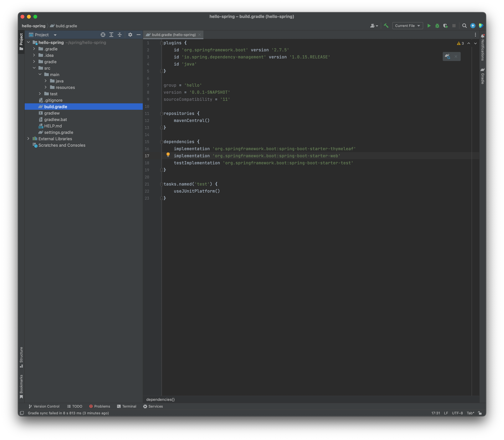The width and height of the screenshot is (504, 440).
Task: Hide the Project panel with minus icon
Action: [138, 35]
